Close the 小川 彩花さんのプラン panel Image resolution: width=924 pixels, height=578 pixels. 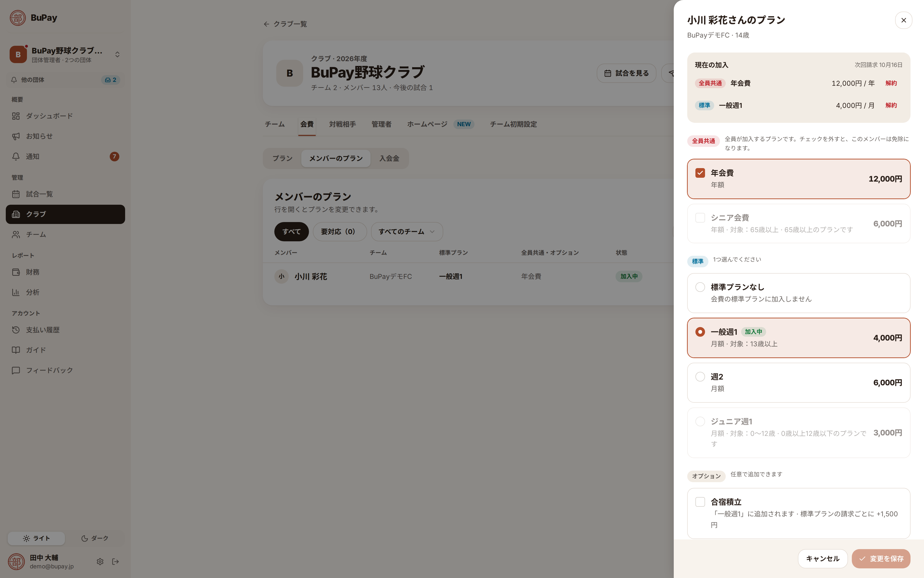click(903, 20)
